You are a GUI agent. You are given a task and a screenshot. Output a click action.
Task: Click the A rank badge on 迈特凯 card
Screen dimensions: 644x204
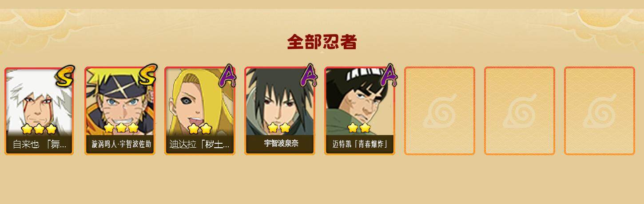(390, 75)
